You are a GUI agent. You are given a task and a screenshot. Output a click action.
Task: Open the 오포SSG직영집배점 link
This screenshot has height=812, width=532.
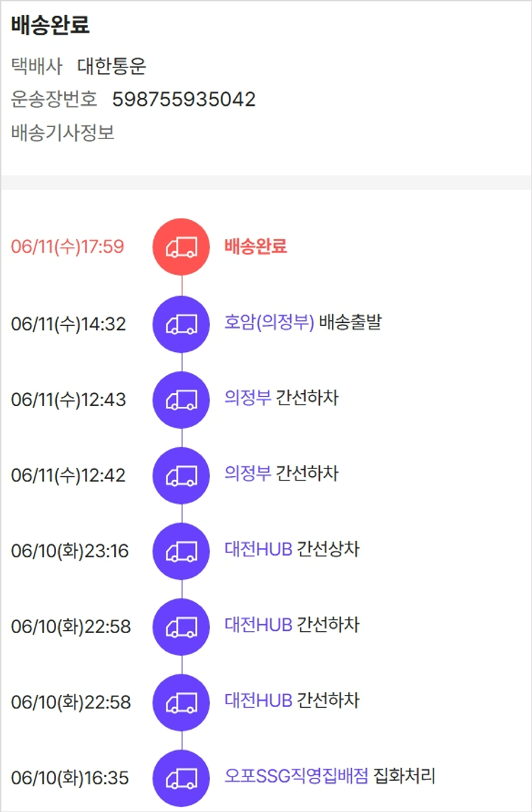pyautogui.click(x=297, y=777)
